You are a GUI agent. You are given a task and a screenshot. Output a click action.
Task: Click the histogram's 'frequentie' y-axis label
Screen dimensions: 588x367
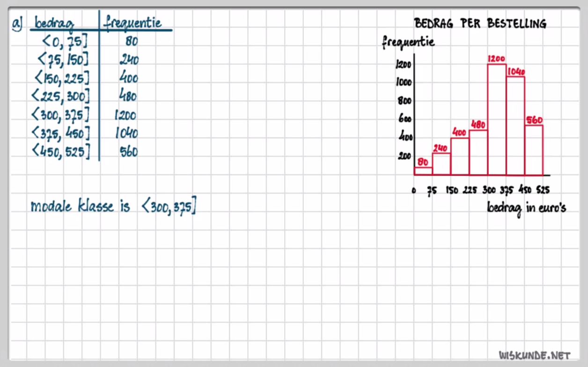408,42
